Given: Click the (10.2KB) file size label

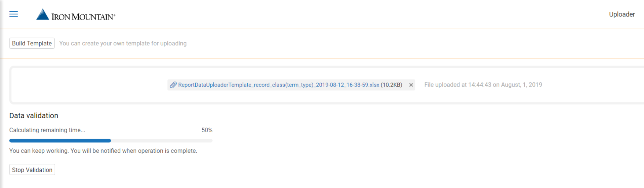Looking at the screenshot, I should 391,85.
